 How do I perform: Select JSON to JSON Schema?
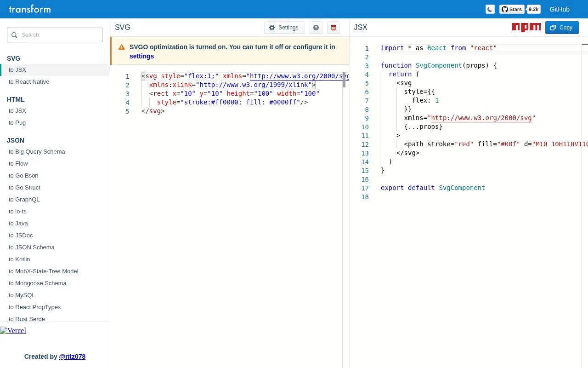[x=55, y=247]
